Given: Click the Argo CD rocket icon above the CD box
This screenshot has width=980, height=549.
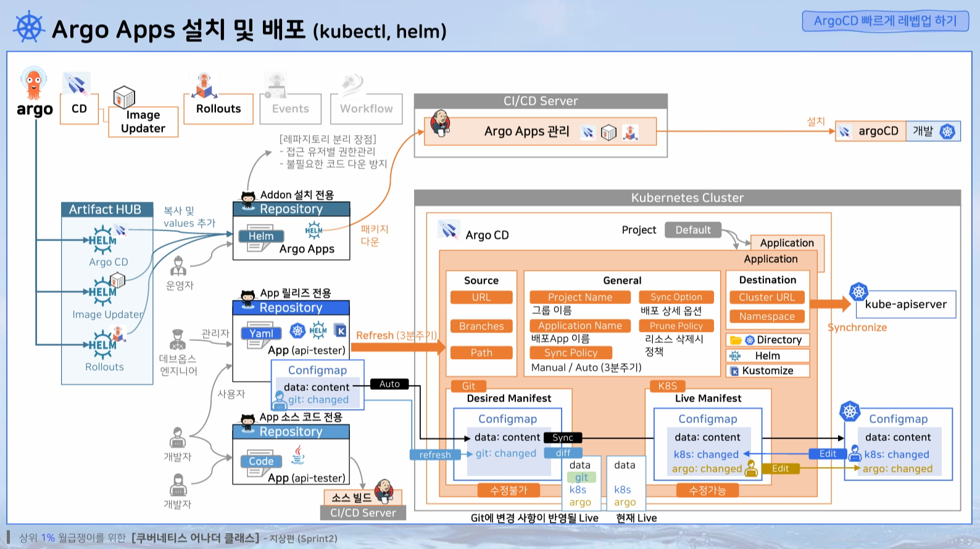Looking at the screenshot, I should pyautogui.click(x=77, y=83).
